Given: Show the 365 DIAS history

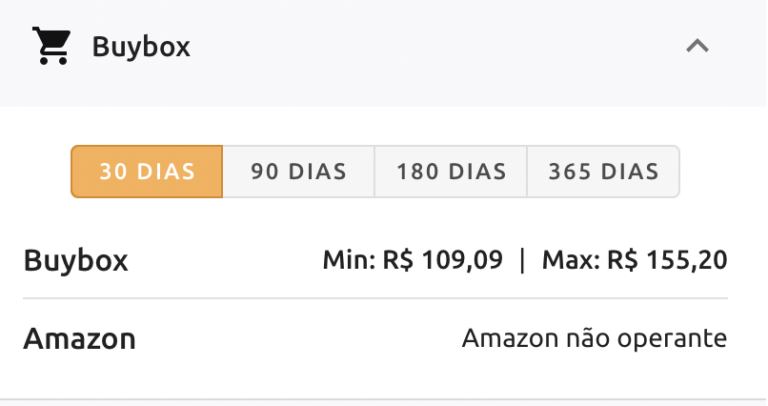Looking at the screenshot, I should 603,171.
